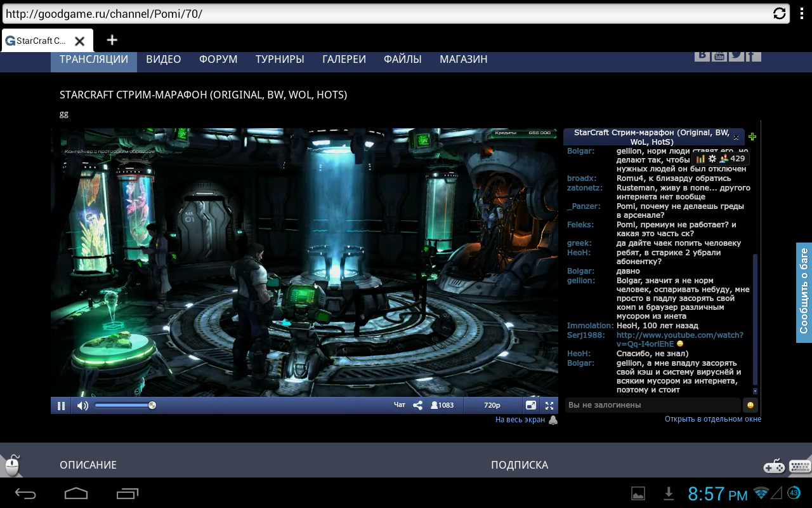
Task: Open the ФАЙЛЫ menu item
Action: (403, 59)
